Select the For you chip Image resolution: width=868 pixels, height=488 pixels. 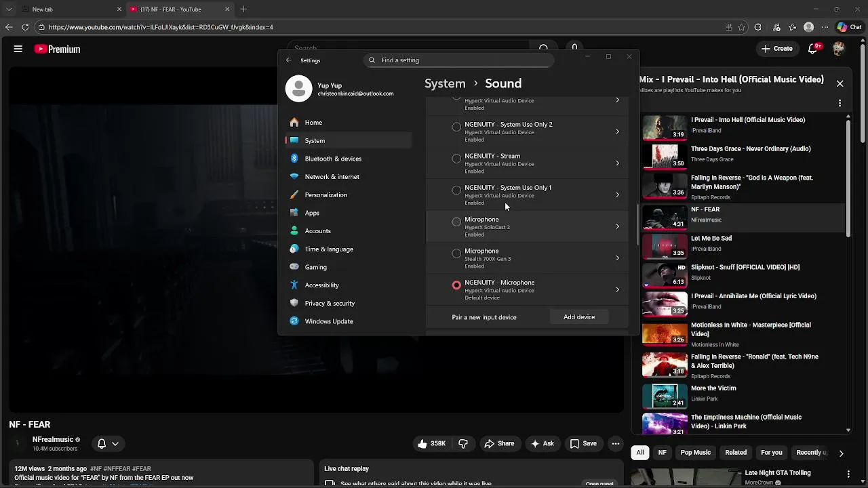pyautogui.click(x=772, y=453)
